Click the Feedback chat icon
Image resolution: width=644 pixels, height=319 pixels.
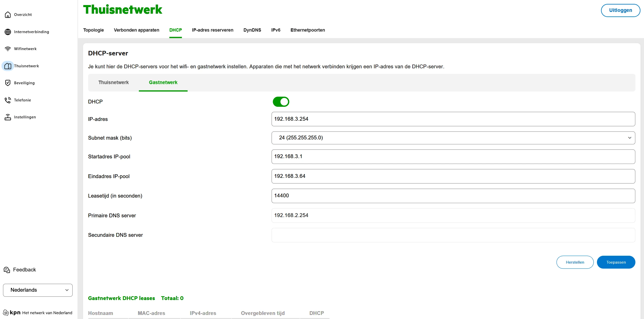7,270
